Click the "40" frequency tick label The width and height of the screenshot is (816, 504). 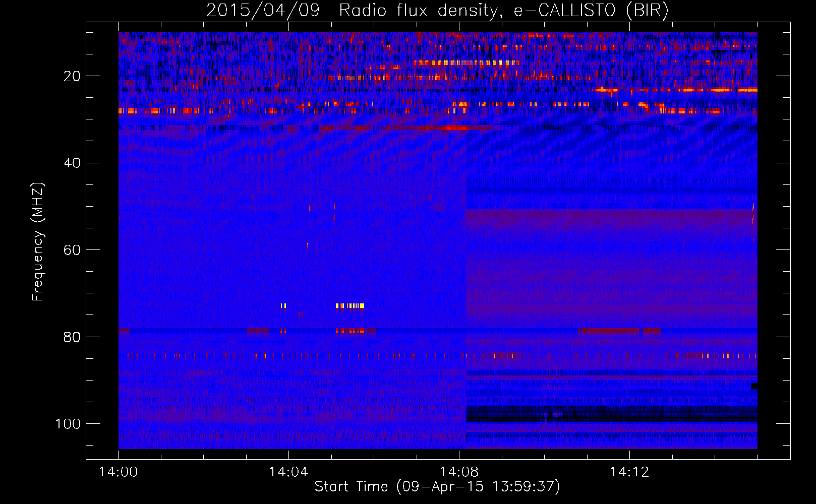pyautogui.click(x=72, y=163)
